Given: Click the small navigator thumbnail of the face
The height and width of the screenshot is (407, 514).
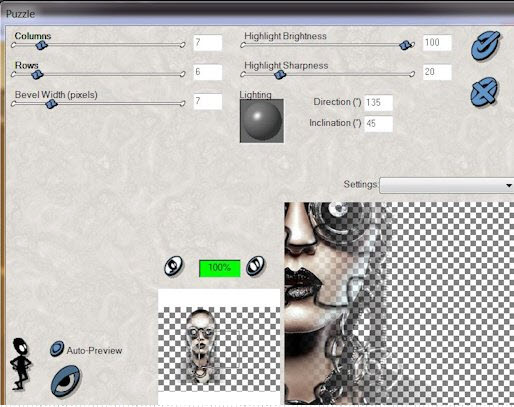Looking at the screenshot, I should point(219,349).
